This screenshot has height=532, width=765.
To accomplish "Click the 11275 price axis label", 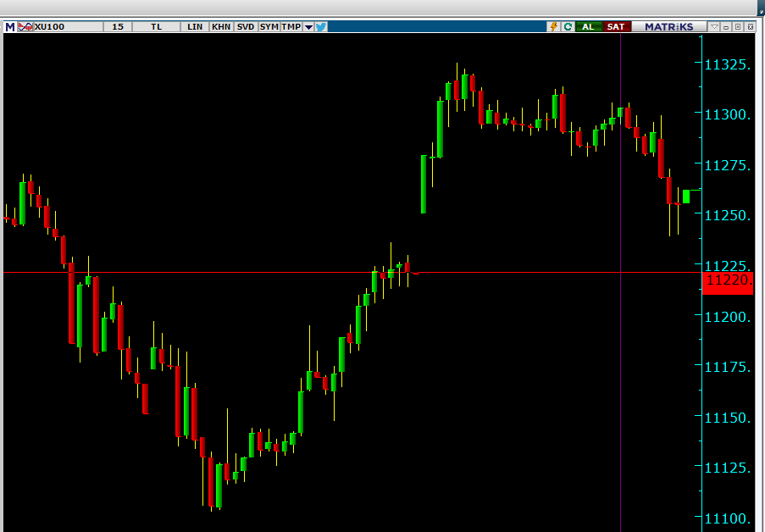I will coord(728,165).
